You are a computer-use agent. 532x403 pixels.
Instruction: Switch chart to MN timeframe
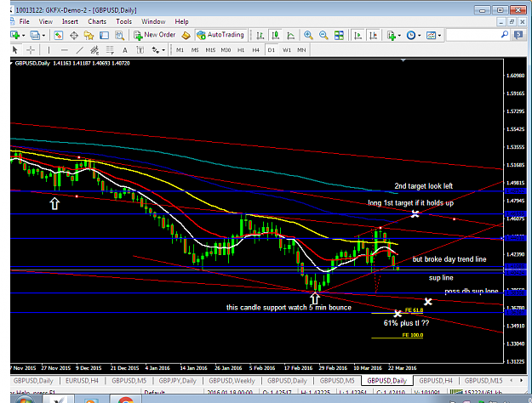pyautogui.click(x=301, y=50)
